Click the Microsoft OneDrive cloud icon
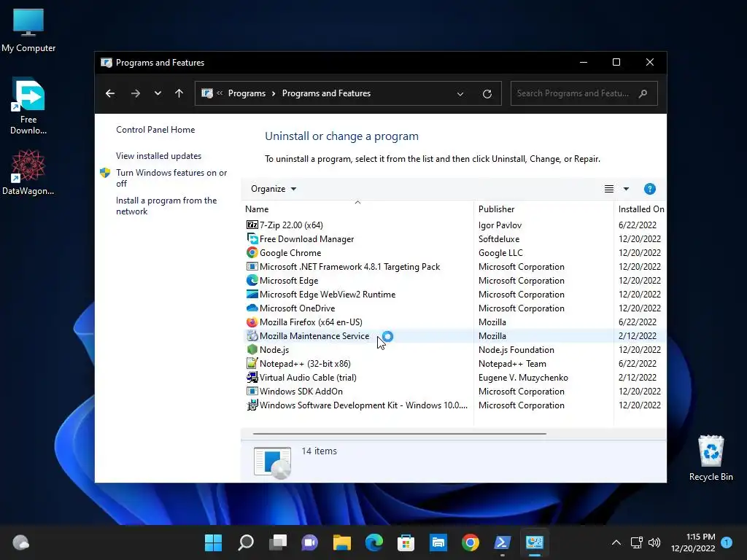 pyautogui.click(x=252, y=308)
